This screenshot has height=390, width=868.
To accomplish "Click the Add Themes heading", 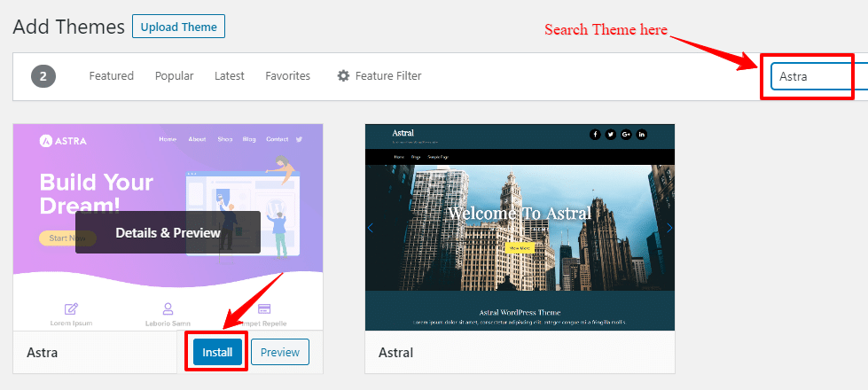I will pos(68,27).
